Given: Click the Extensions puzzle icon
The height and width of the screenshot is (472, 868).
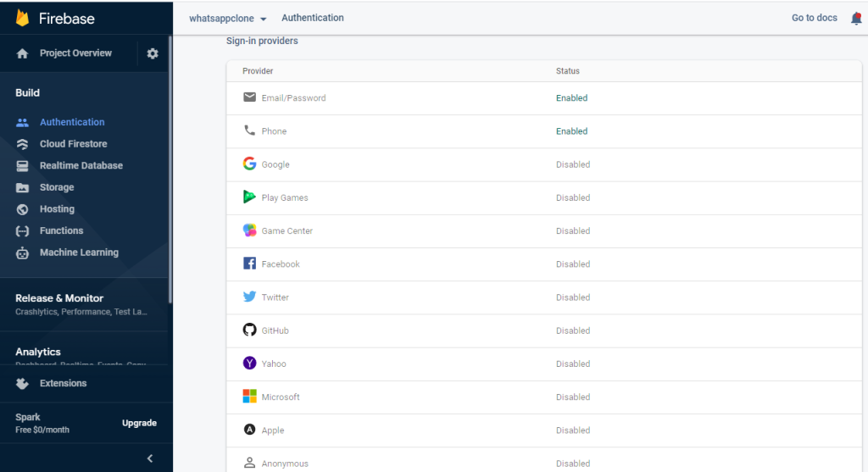Looking at the screenshot, I should [22, 384].
